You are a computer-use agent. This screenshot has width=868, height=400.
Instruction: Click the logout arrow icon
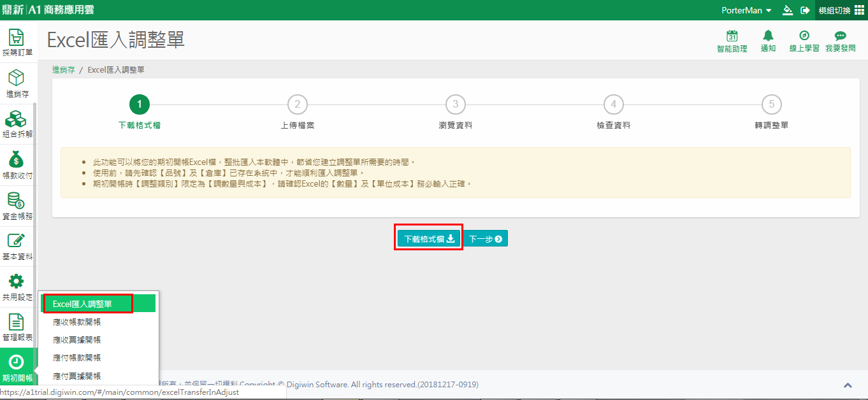(x=806, y=10)
